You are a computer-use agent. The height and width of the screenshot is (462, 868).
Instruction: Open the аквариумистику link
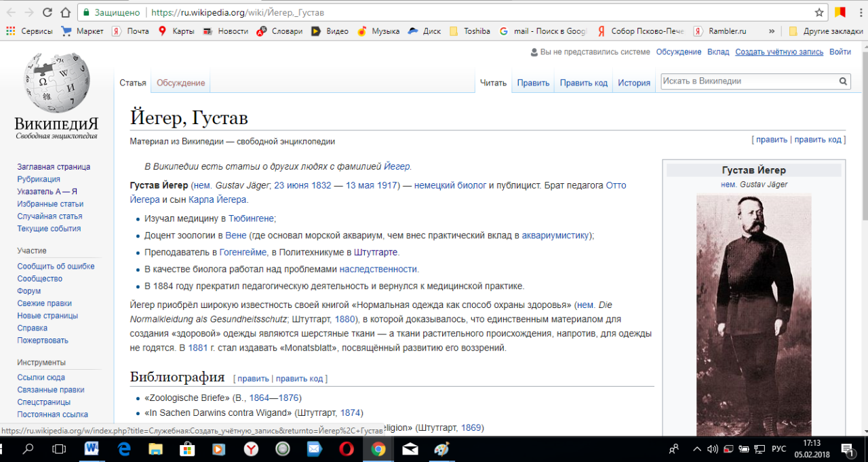(x=555, y=235)
